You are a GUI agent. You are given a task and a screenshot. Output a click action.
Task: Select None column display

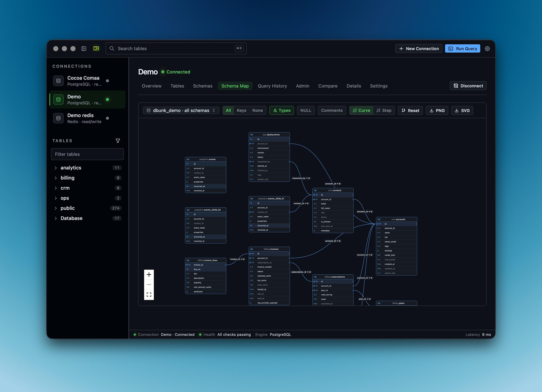click(257, 110)
